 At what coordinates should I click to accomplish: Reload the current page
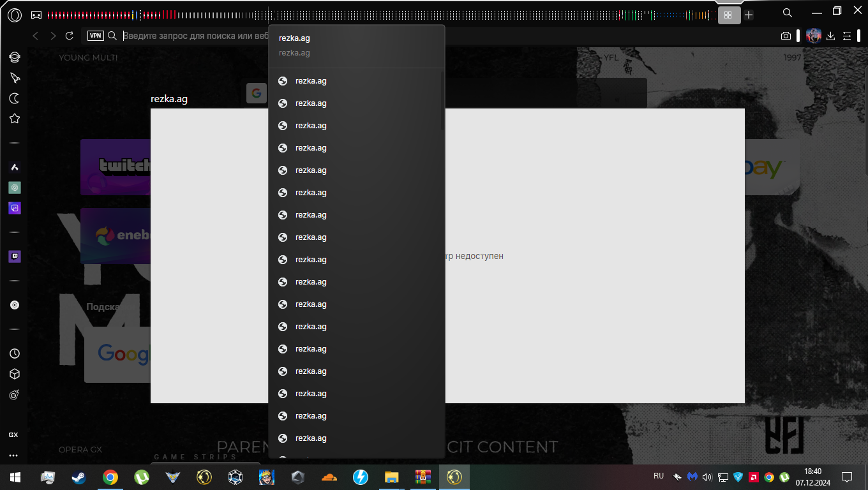click(70, 36)
